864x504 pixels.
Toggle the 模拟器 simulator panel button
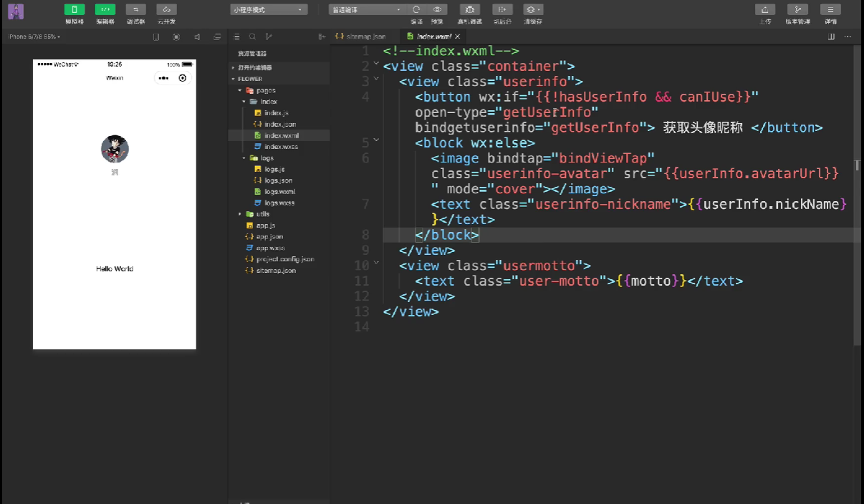click(75, 9)
